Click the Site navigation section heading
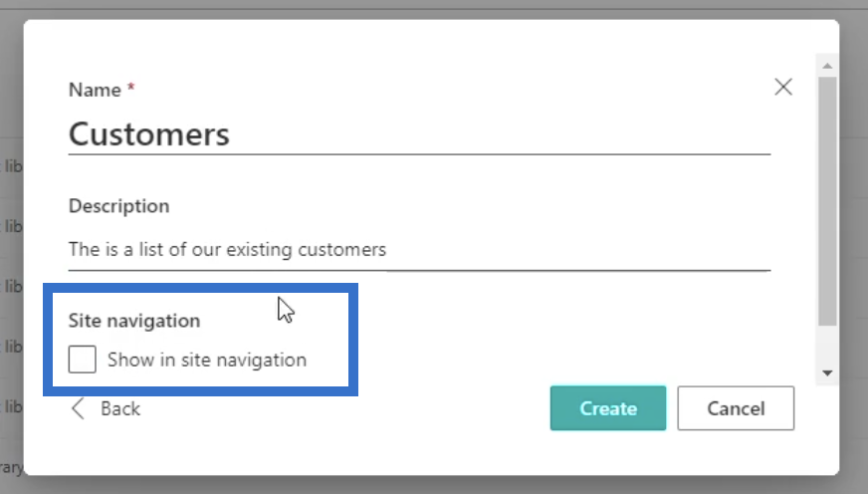 [134, 321]
